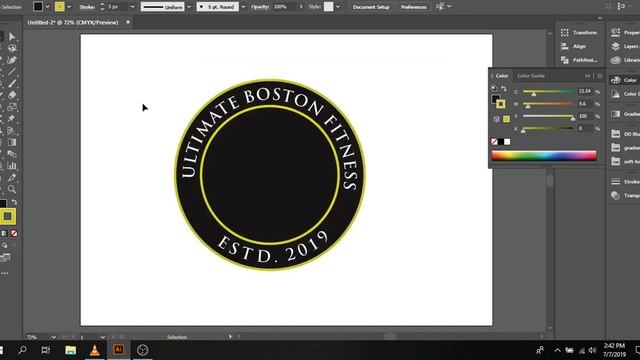
Task: Select the Eraser tool
Action: pos(12,96)
